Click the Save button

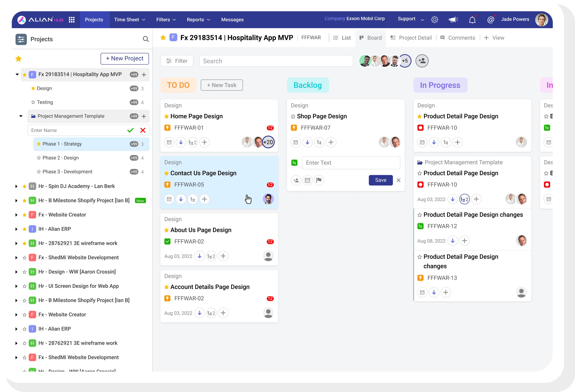coord(381,180)
